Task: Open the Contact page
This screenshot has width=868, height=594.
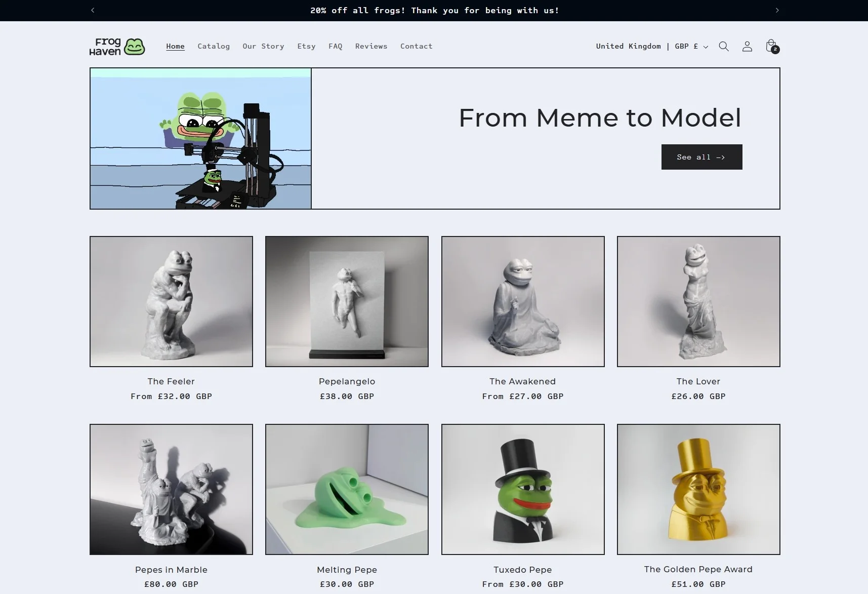Action: 416,46
